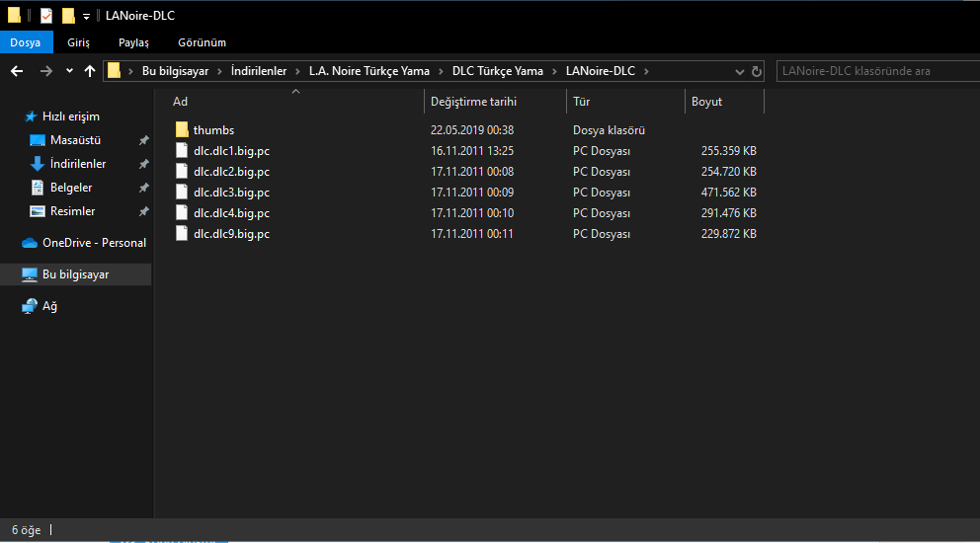This screenshot has width=980, height=543.
Task: Click the Ağ network icon
Action: (x=30, y=306)
